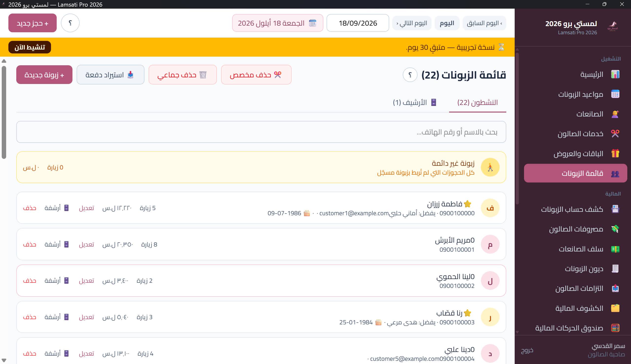This screenshot has width=631, height=364.
Task: Click تعديل for فاطمة زرزان
Action: (86, 208)
